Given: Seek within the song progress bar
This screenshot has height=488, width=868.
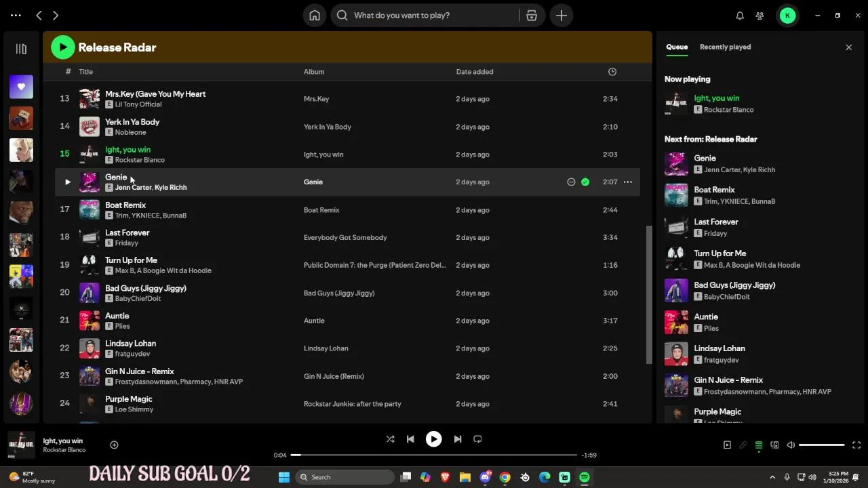Looking at the screenshot, I should click(x=434, y=455).
